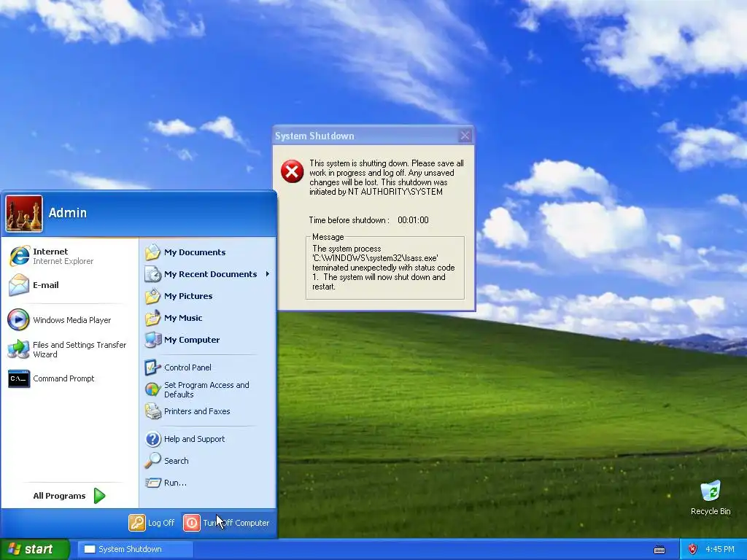Click the 00:01:00 shutdown countdown
This screenshot has width=747, height=560.
[413, 220]
